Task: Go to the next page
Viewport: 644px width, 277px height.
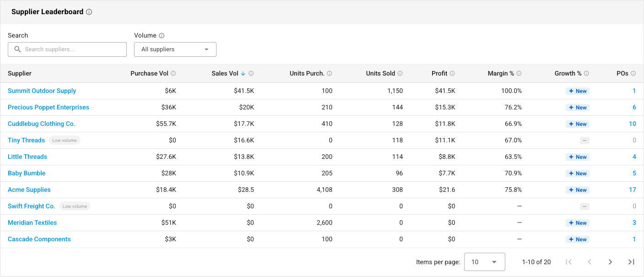Action: [x=610, y=262]
